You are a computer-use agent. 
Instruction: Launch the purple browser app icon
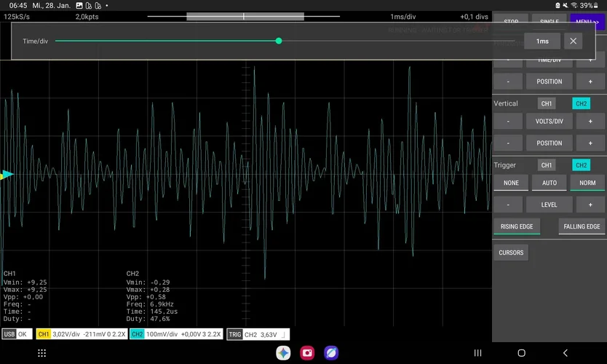tap(331, 353)
